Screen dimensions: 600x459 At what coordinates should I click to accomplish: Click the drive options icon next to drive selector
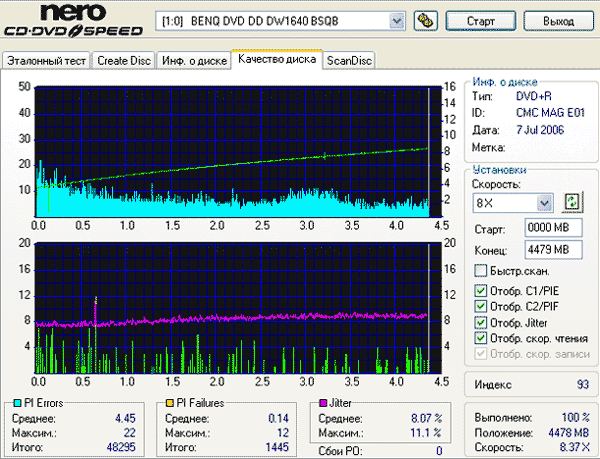click(x=426, y=21)
